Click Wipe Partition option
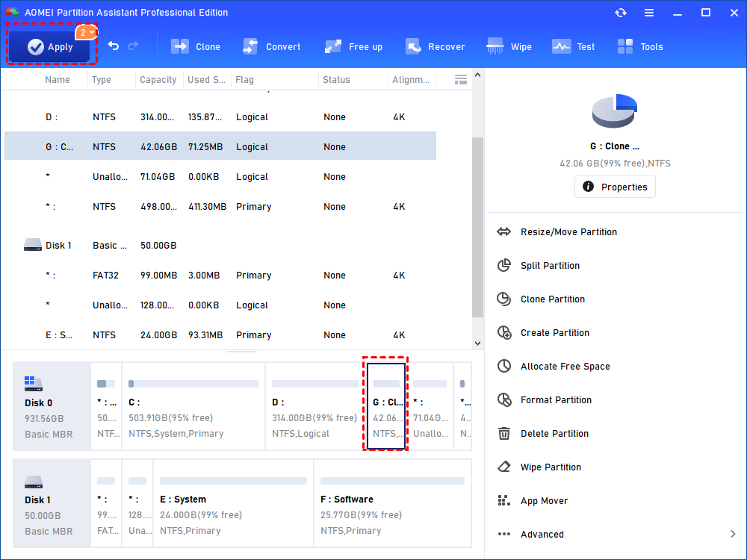747x560 pixels. (551, 467)
